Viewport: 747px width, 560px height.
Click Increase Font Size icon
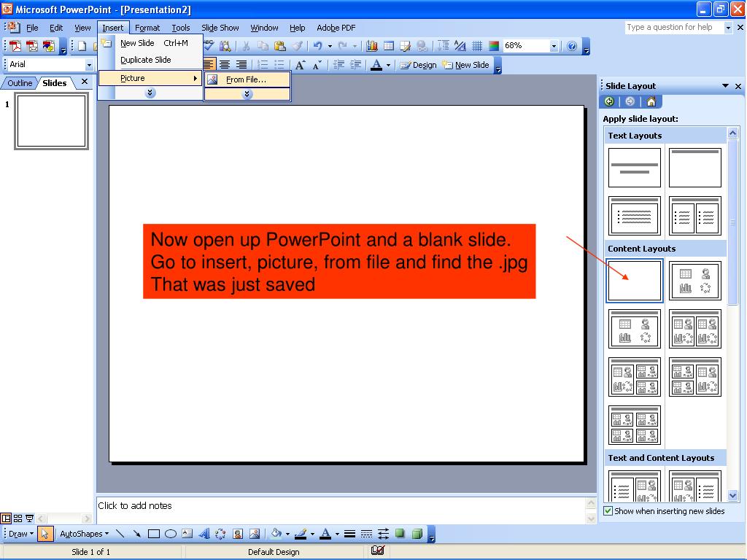300,65
